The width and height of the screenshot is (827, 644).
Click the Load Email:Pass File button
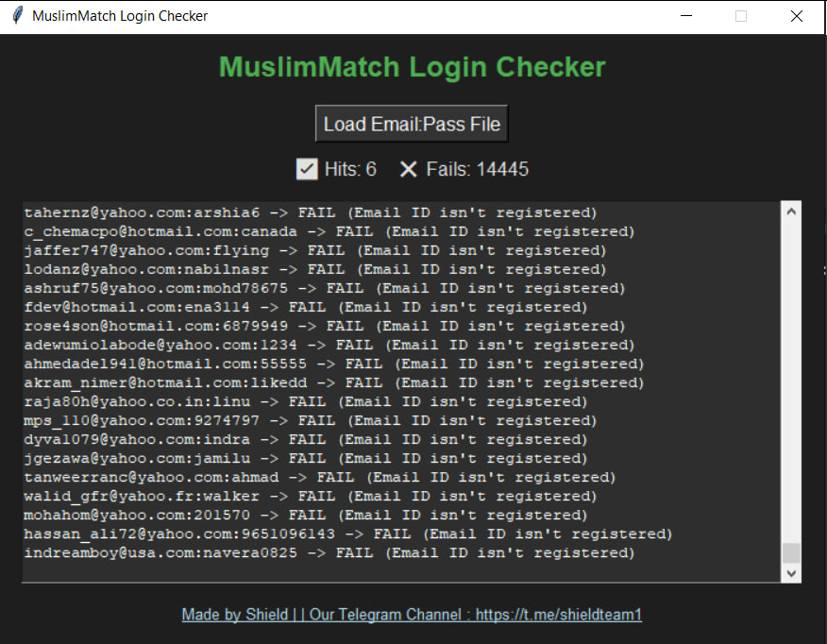coord(412,124)
